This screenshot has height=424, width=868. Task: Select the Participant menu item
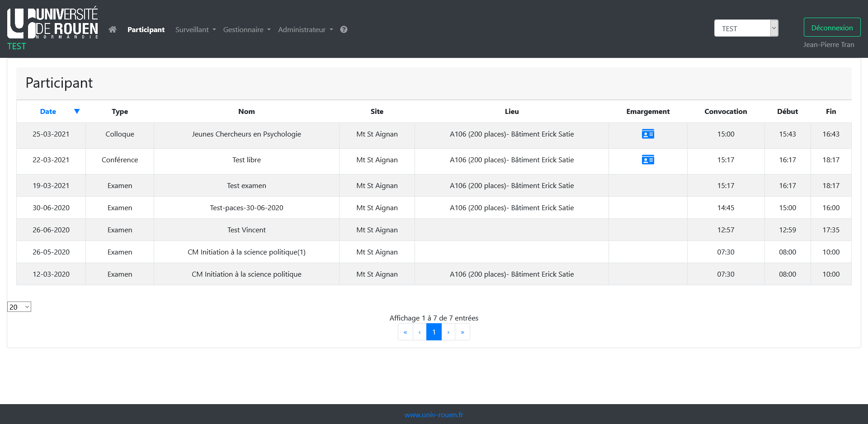point(146,29)
